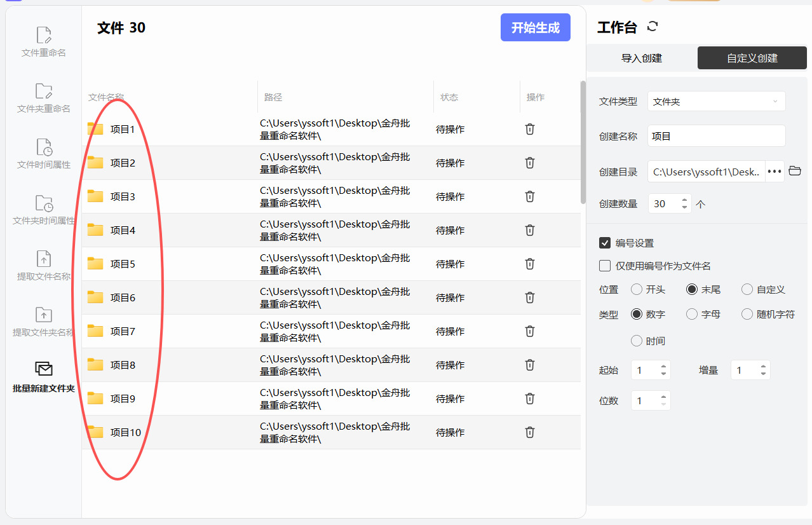The height and width of the screenshot is (525, 812).
Task: Select the 时间 type radio button
Action: 637,341
